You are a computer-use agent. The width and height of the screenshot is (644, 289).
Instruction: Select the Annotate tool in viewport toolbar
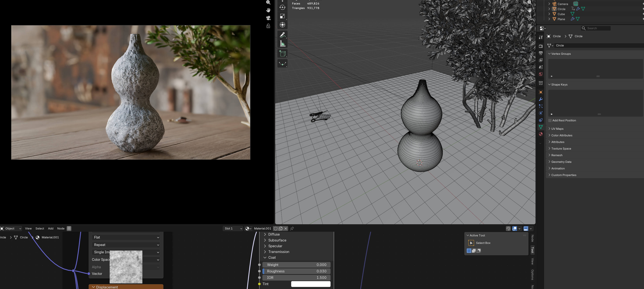pyautogui.click(x=282, y=35)
